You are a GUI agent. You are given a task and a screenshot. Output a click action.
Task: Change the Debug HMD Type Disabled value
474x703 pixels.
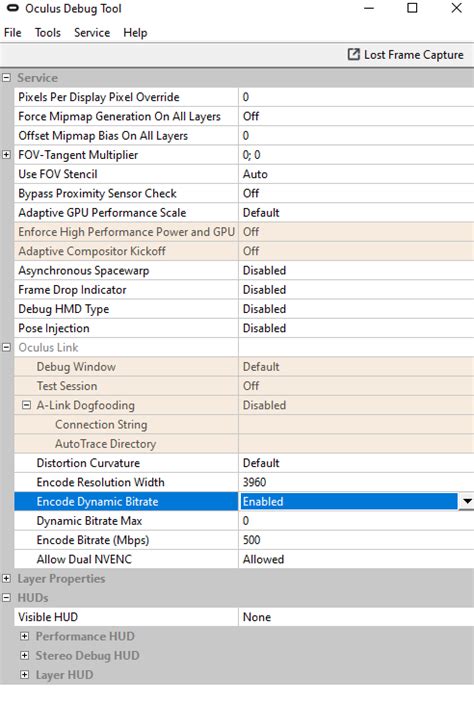[356, 309]
